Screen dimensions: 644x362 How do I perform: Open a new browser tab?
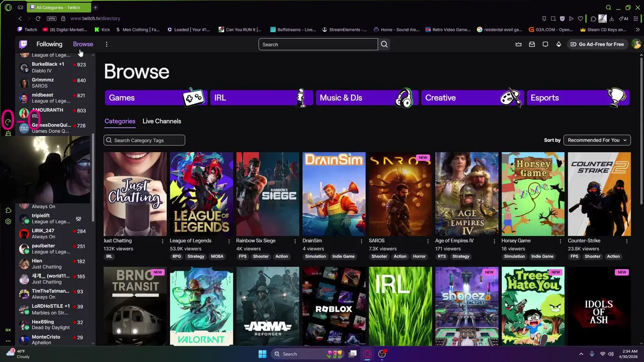click(x=95, y=8)
